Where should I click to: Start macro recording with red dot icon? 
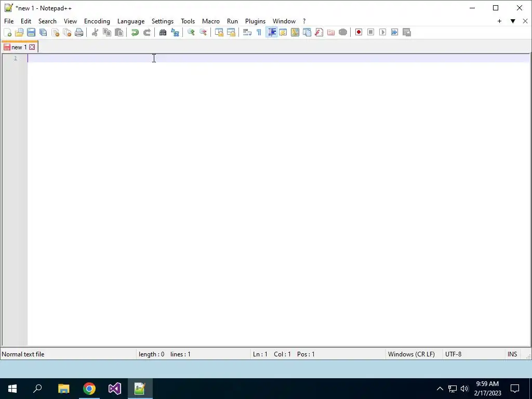click(x=358, y=32)
